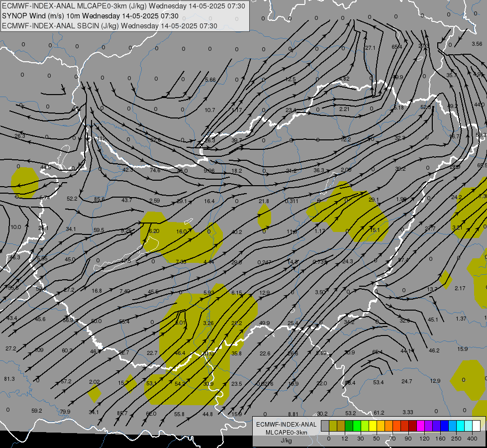Click the map value 0.311

coord(292,201)
